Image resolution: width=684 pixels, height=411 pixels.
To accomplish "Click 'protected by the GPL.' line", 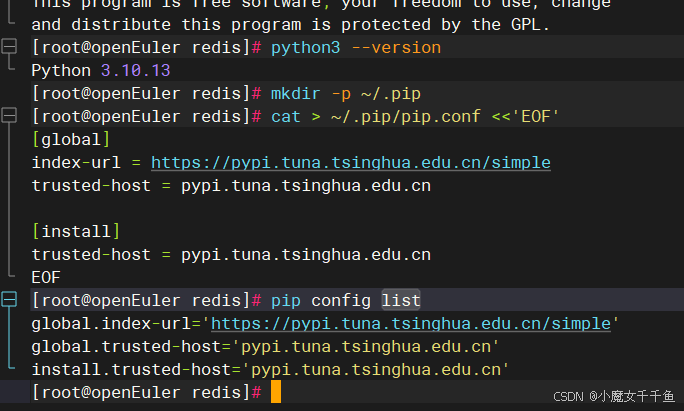I will 290,24.
